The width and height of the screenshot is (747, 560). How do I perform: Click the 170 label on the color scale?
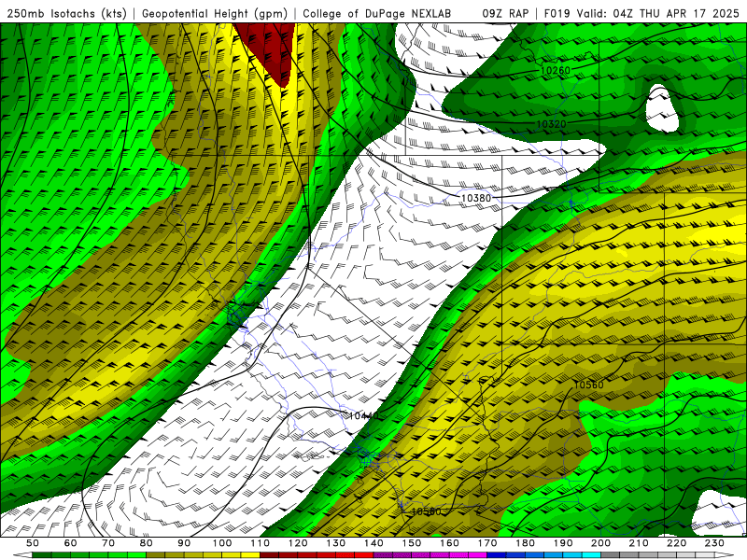[487, 543]
